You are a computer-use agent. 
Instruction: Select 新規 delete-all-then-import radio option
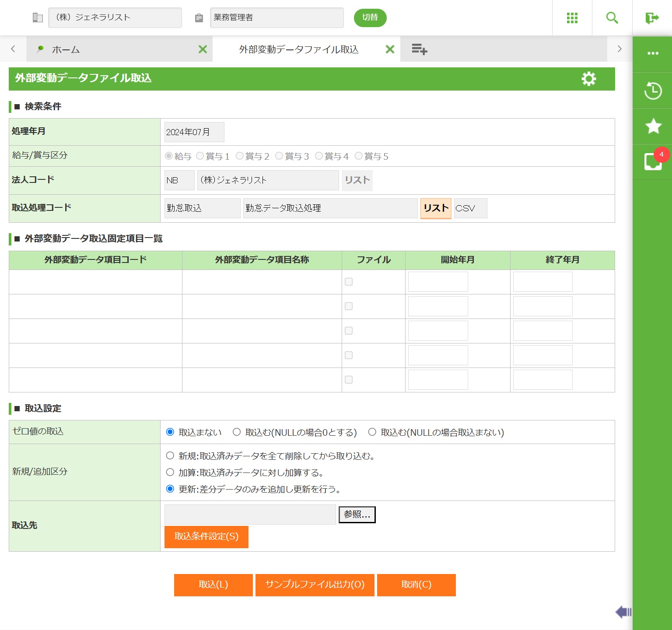point(170,456)
